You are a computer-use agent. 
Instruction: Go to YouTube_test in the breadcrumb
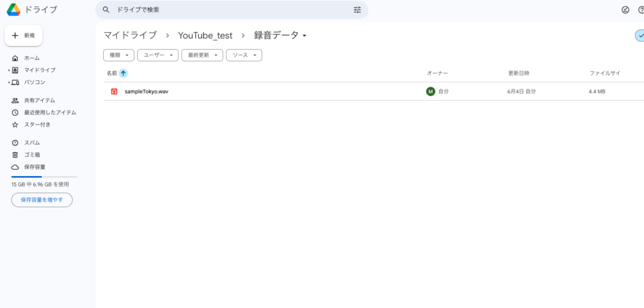coord(206,36)
